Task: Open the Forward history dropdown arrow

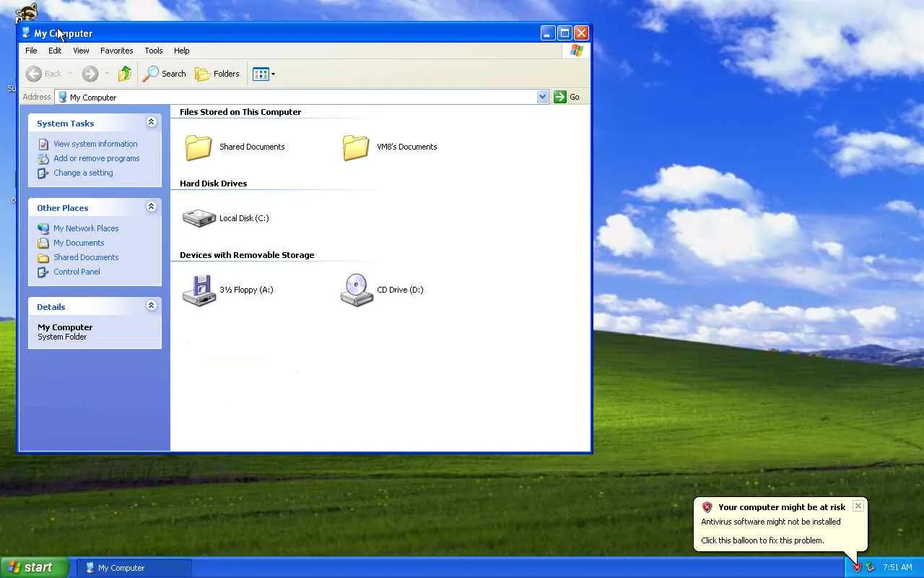Action: pos(106,74)
